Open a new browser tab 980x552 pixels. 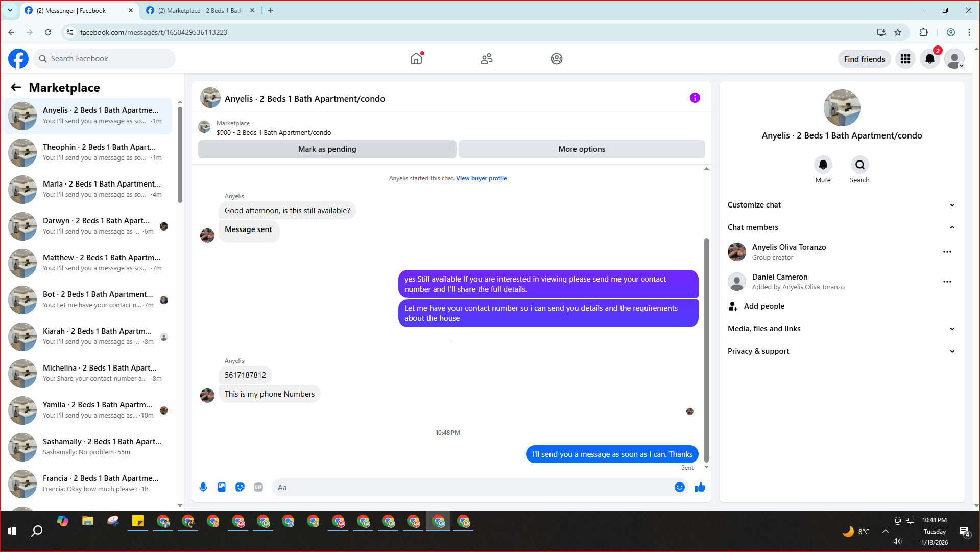pos(271,10)
